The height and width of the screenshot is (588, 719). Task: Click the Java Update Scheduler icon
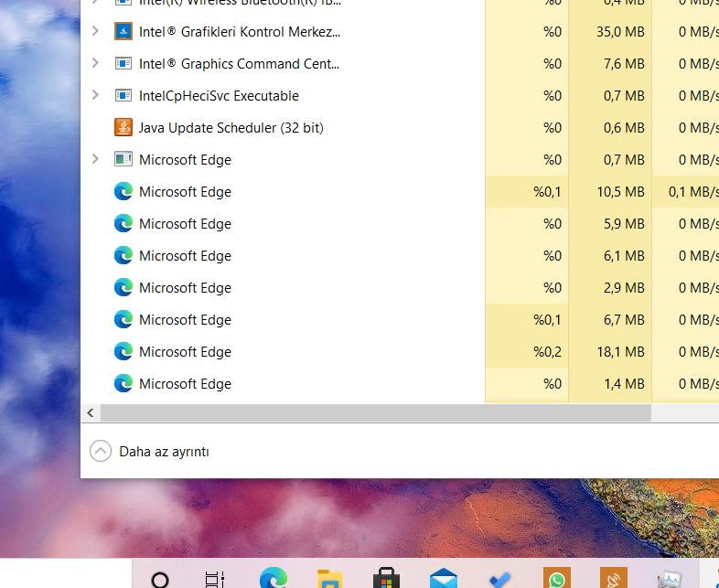[x=123, y=128]
